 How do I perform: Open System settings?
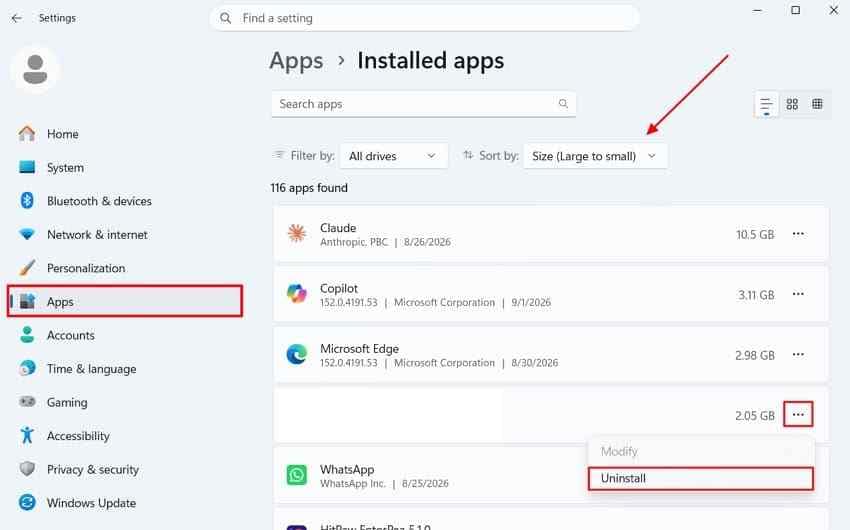point(125,167)
